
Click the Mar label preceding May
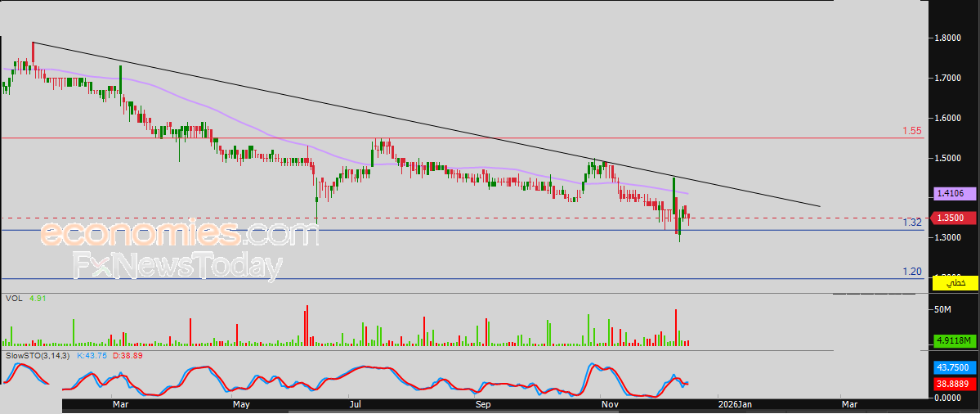coord(121,405)
